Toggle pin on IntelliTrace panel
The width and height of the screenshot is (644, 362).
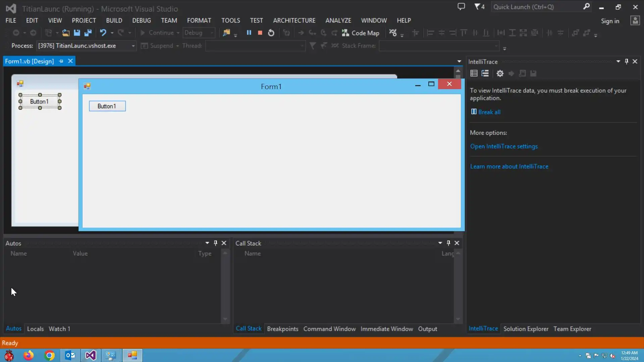(x=627, y=61)
